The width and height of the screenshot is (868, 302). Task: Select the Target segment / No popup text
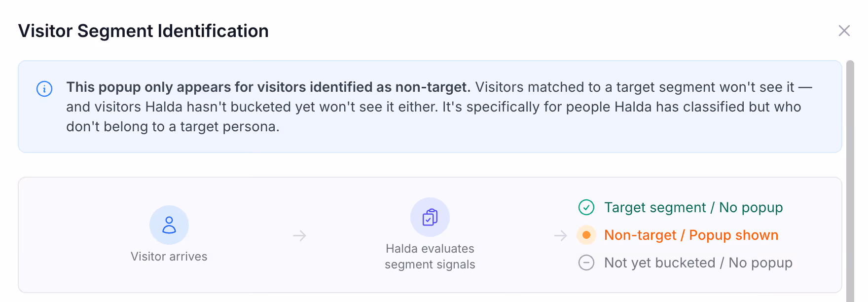693,207
